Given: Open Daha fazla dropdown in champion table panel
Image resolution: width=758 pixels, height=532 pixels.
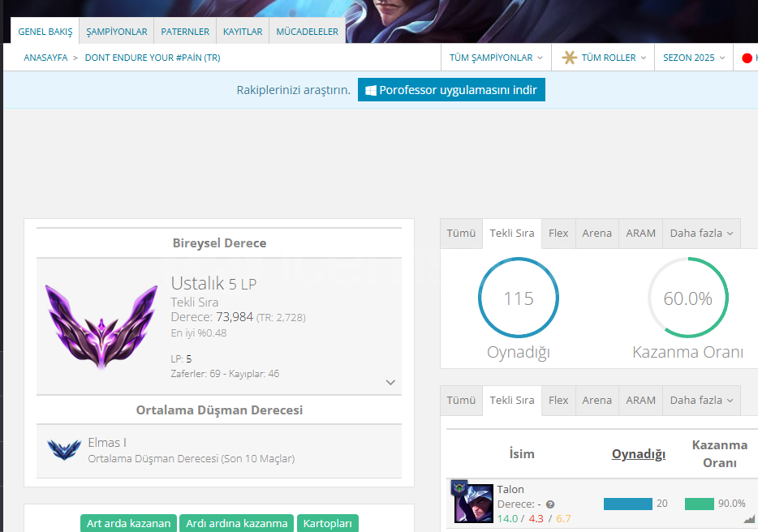Looking at the screenshot, I should click(701, 400).
